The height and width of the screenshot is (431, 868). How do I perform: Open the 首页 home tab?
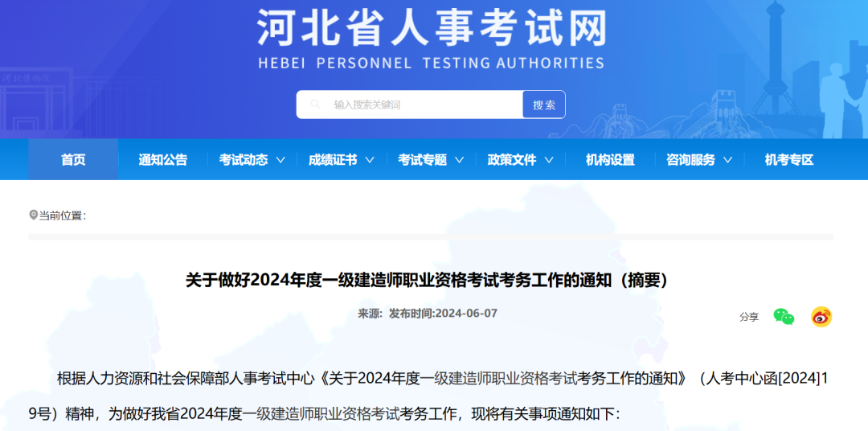tap(73, 159)
